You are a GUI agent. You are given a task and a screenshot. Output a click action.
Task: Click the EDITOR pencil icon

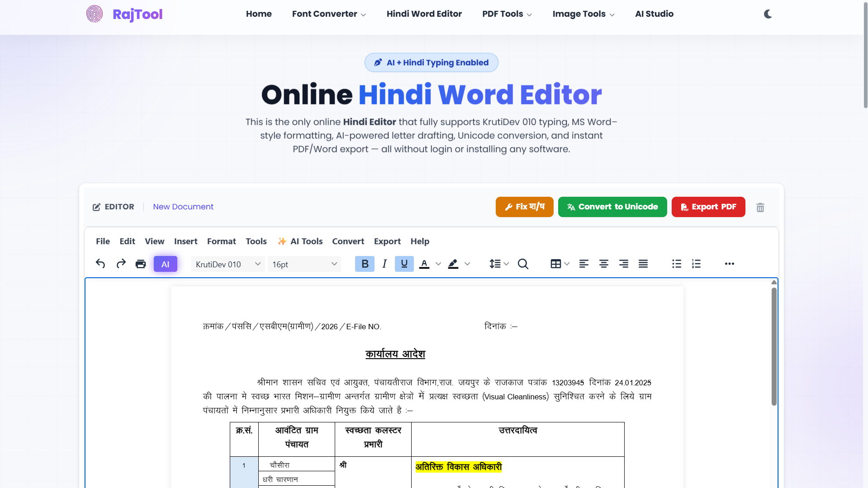click(x=96, y=207)
